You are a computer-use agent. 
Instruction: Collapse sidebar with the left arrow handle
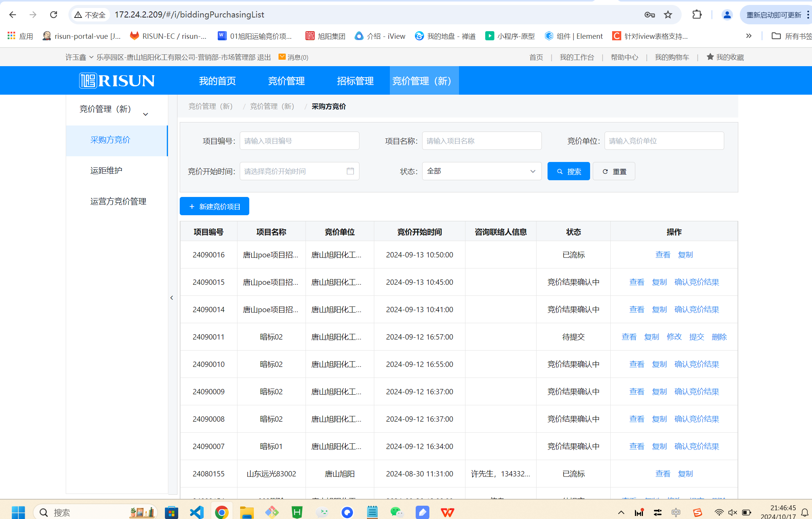tap(172, 298)
